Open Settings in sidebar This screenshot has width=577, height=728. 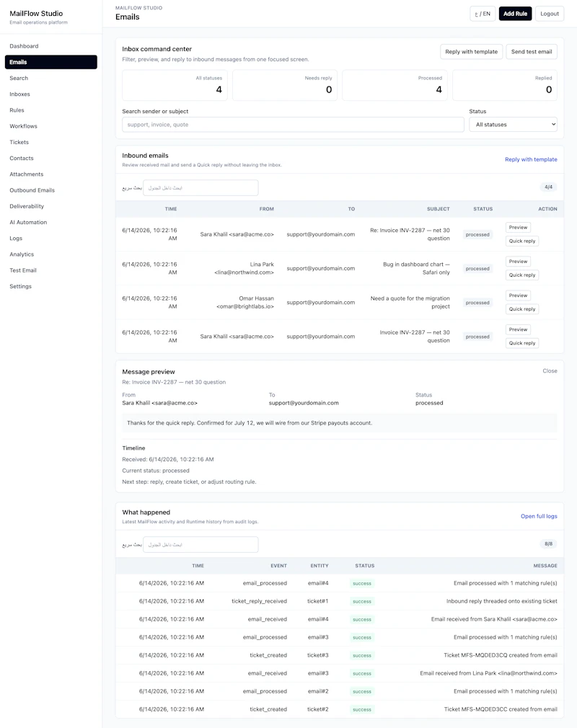click(x=20, y=286)
